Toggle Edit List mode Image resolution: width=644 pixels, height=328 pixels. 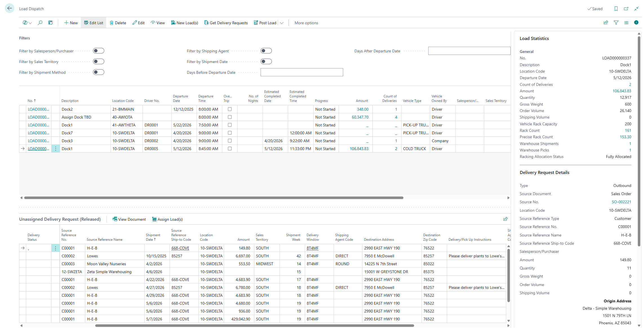tap(94, 23)
